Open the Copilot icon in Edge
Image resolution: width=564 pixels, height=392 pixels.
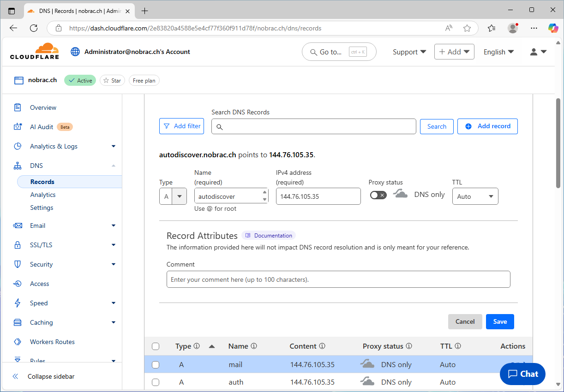[x=553, y=28]
